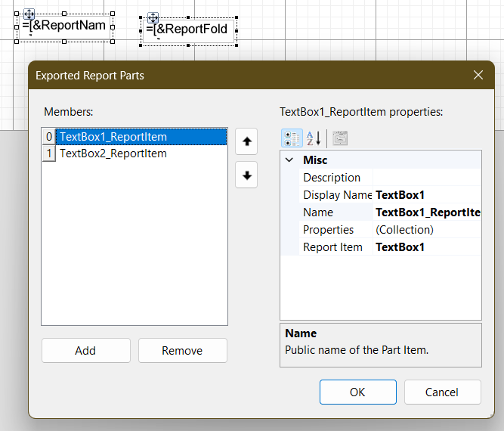Select TextBox1_ReportItem in Members list

point(141,137)
